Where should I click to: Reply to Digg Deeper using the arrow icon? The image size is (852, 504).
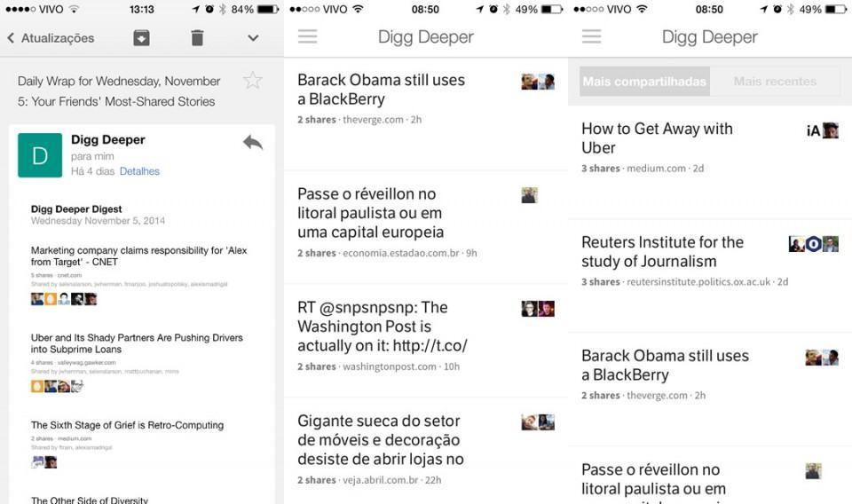[253, 143]
